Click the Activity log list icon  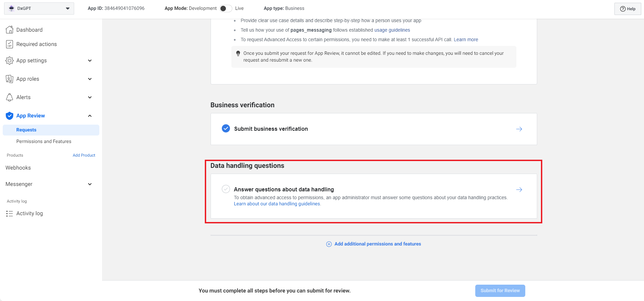[x=10, y=213]
